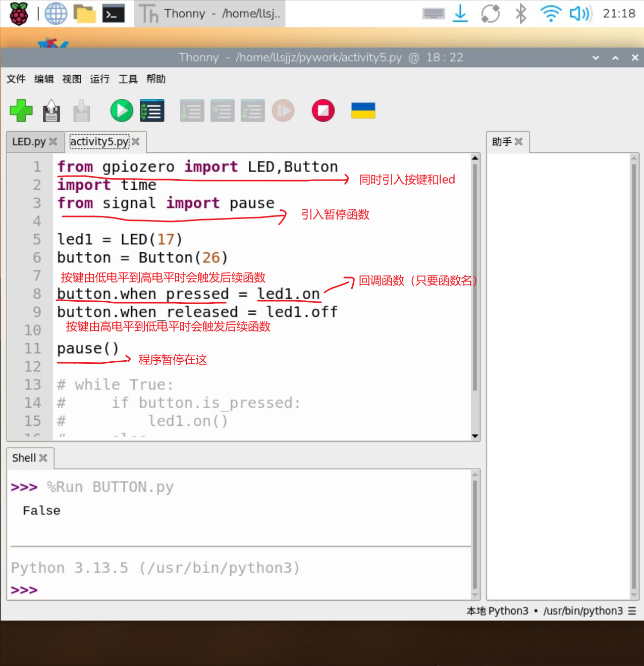This screenshot has width=644, height=666.
Task: Open the 编辑 menu
Action: 44,79
